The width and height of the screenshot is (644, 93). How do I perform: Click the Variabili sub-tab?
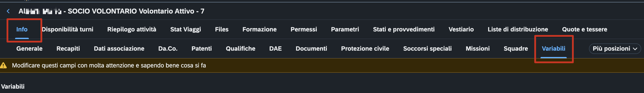(x=553, y=48)
